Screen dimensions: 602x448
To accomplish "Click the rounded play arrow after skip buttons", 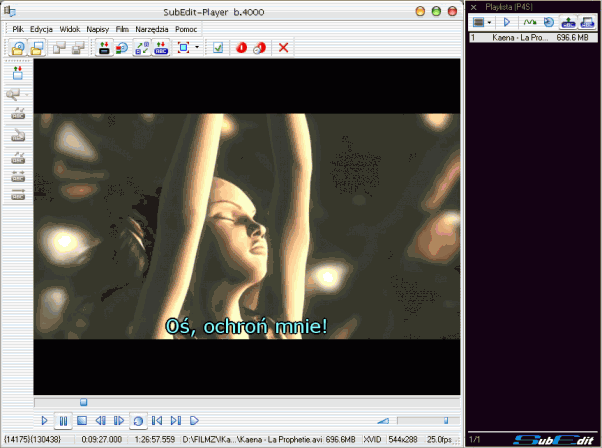I will (x=194, y=421).
